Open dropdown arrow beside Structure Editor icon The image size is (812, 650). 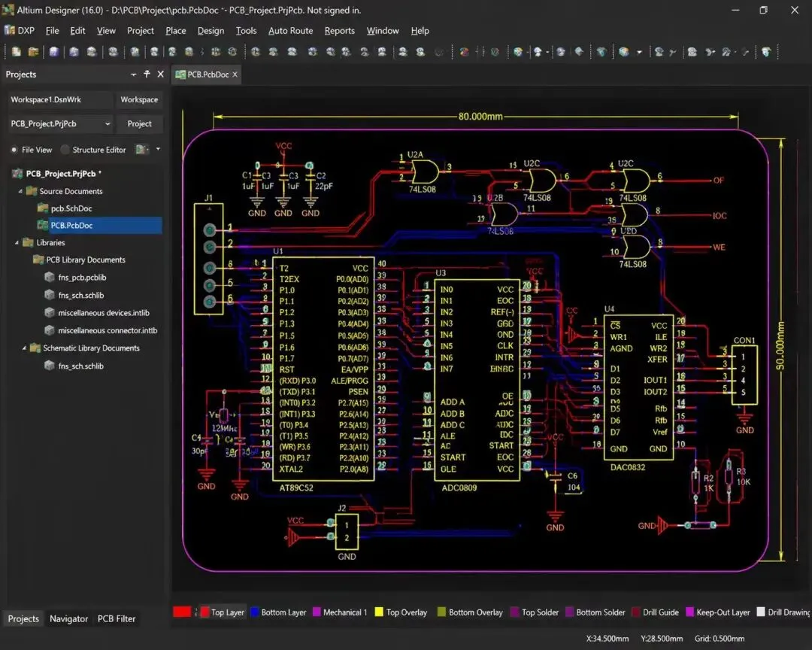pyautogui.click(x=158, y=149)
